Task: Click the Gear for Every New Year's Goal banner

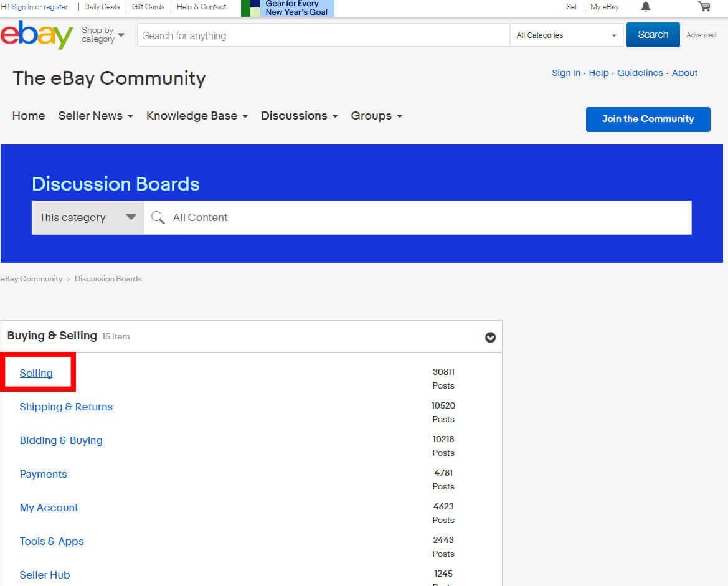Action: 287,8
